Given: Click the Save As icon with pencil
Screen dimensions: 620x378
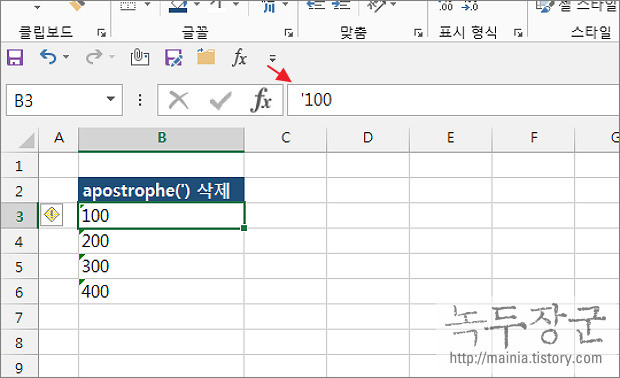Looking at the screenshot, I should click(173, 58).
